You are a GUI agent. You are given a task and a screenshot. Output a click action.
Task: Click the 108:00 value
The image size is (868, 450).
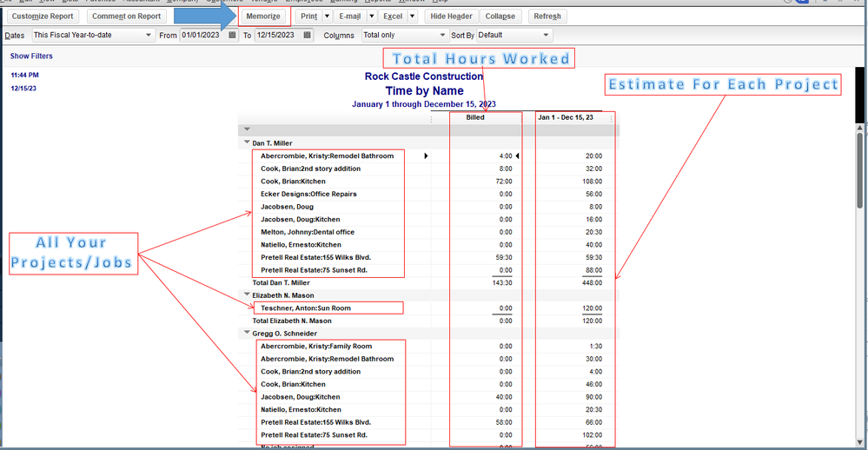coord(592,181)
